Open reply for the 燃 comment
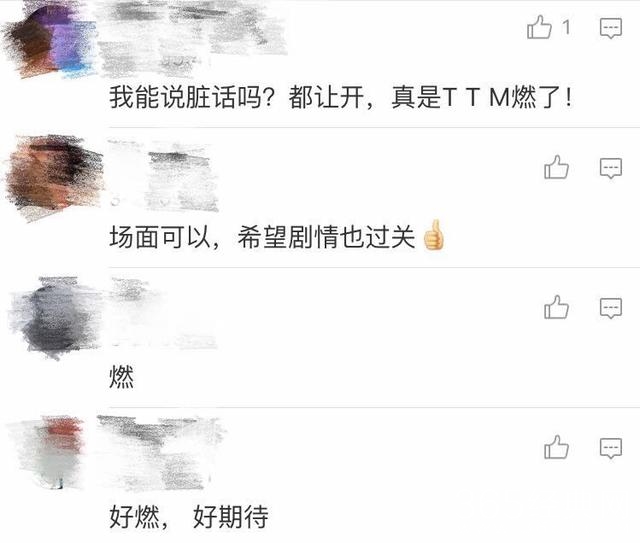This screenshot has height=543, width=640. (x=611, y=308)
